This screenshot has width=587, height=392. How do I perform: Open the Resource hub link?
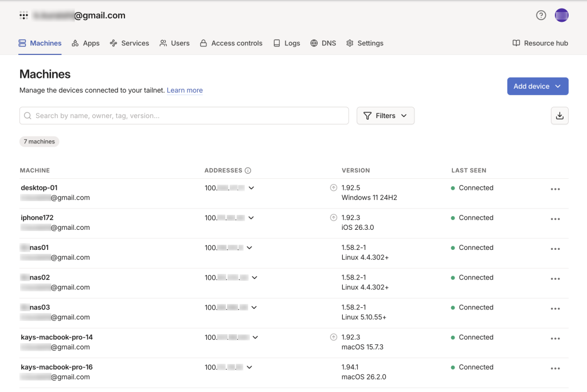point(540,44)
